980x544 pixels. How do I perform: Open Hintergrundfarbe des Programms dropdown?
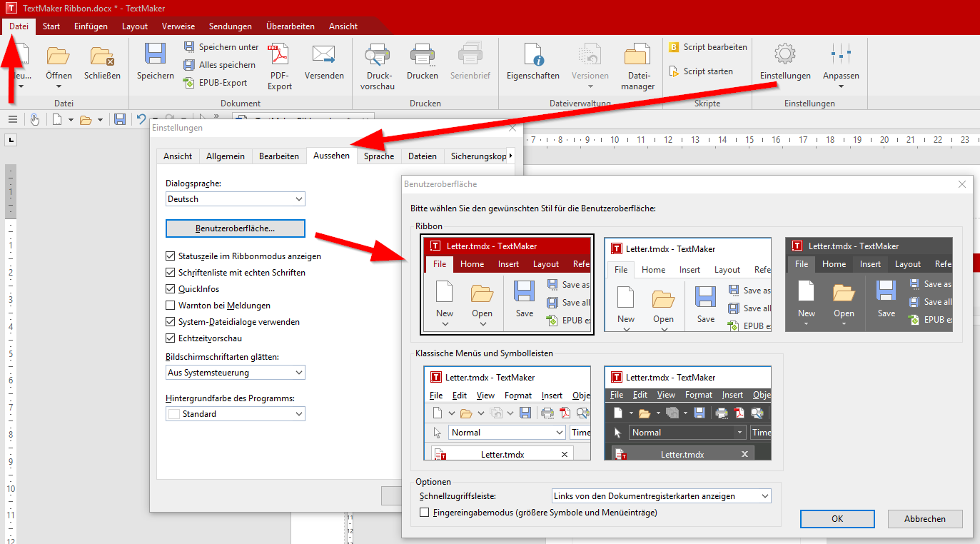(235, 413)
